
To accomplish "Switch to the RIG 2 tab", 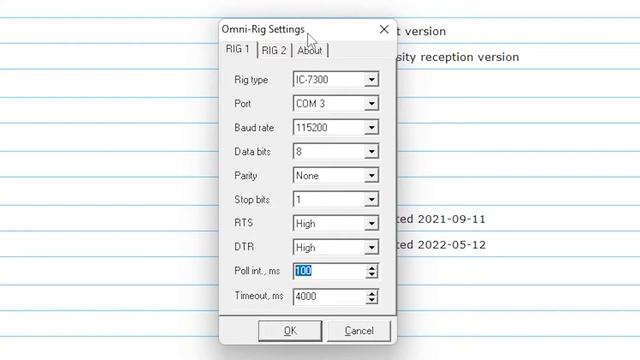I will click(x=274, y=51).
